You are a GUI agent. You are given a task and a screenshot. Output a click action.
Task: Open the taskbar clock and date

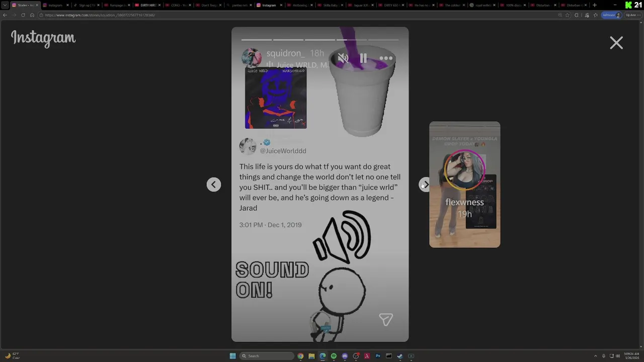(x=631, y=356)
